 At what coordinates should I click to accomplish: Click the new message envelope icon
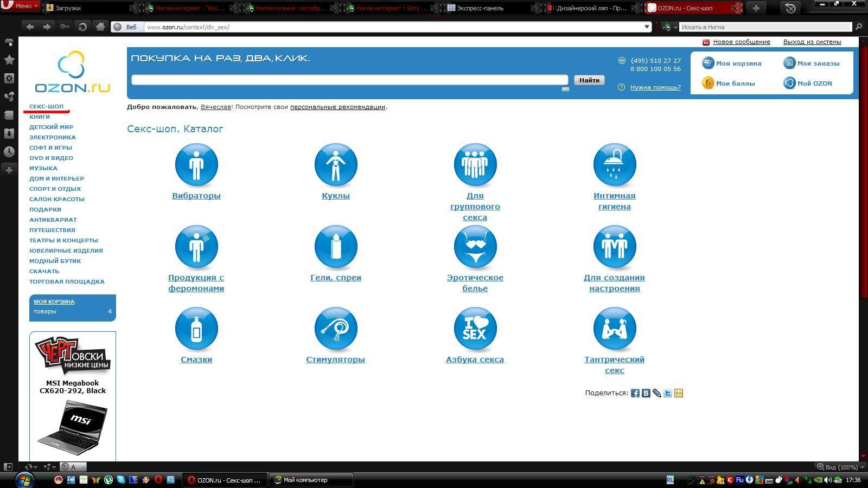tap(706, 42)
